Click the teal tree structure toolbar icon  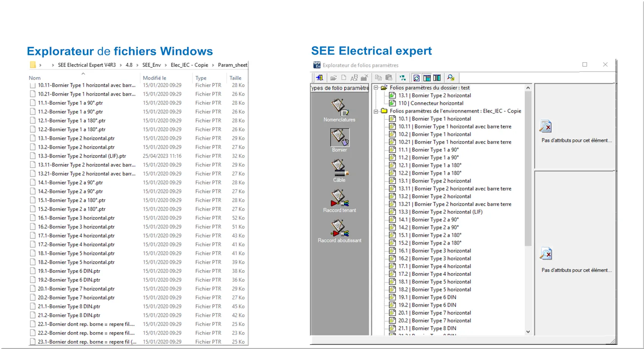click(x=403, y=78)
